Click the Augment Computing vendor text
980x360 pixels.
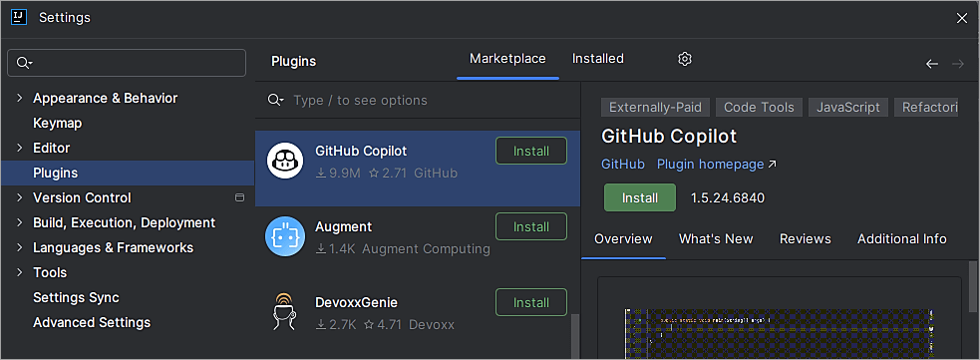click(x=427, y=248)
